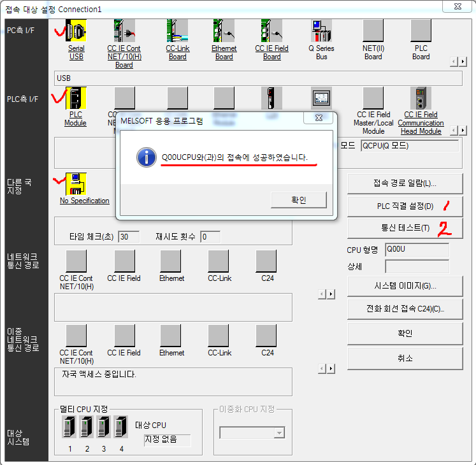Screen dimensions: 476x465
Task: Click the PLC Board icon
Action: tap(421, 31)
